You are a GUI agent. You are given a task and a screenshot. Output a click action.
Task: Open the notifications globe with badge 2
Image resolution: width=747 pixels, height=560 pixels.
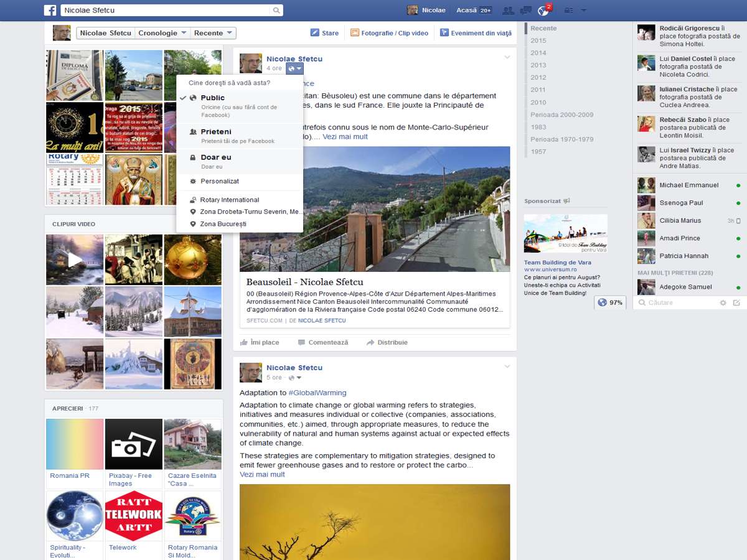(x=543, y=11)
